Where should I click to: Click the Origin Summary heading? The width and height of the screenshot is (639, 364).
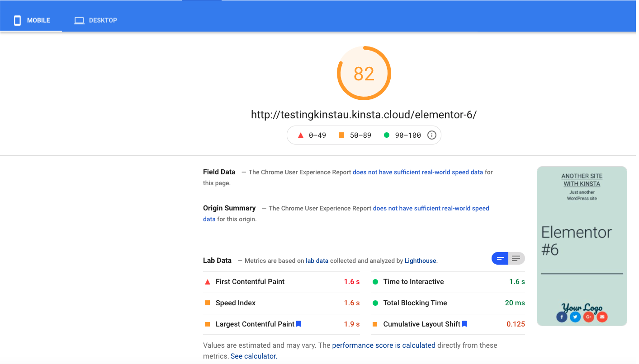click(229, 208)
